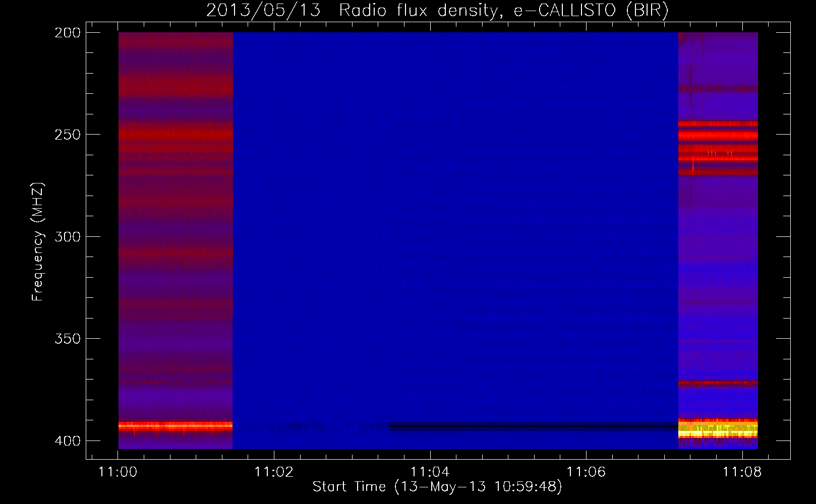Click the bright yellow emission band near 400 MHz
Image resolution: width=816 pixels, height=504 pixels.
pyautogui.click(x=718, y=431)
